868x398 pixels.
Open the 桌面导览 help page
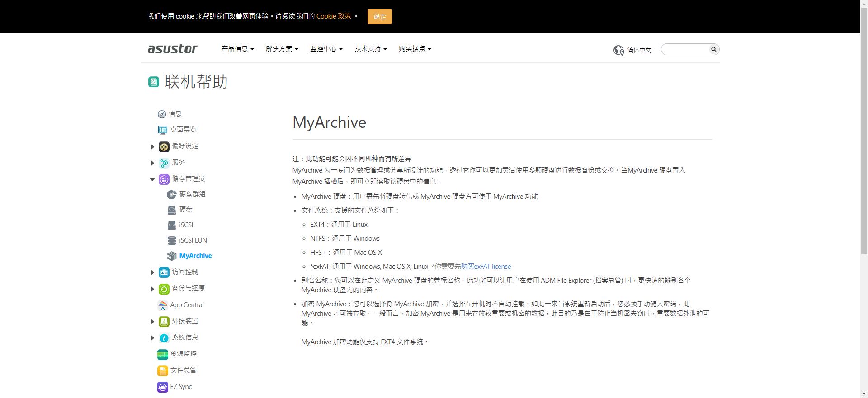[x=184, y=130]
